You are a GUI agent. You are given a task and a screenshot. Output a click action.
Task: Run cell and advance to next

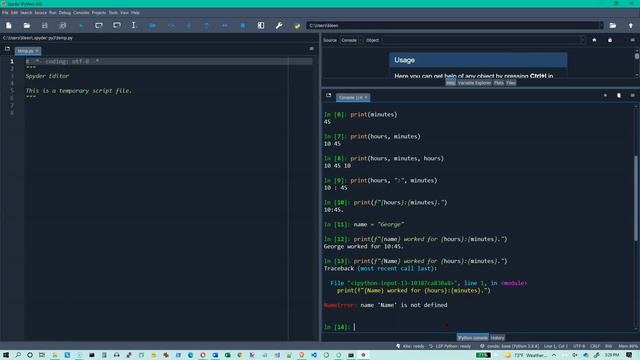[x=117, y=25]
